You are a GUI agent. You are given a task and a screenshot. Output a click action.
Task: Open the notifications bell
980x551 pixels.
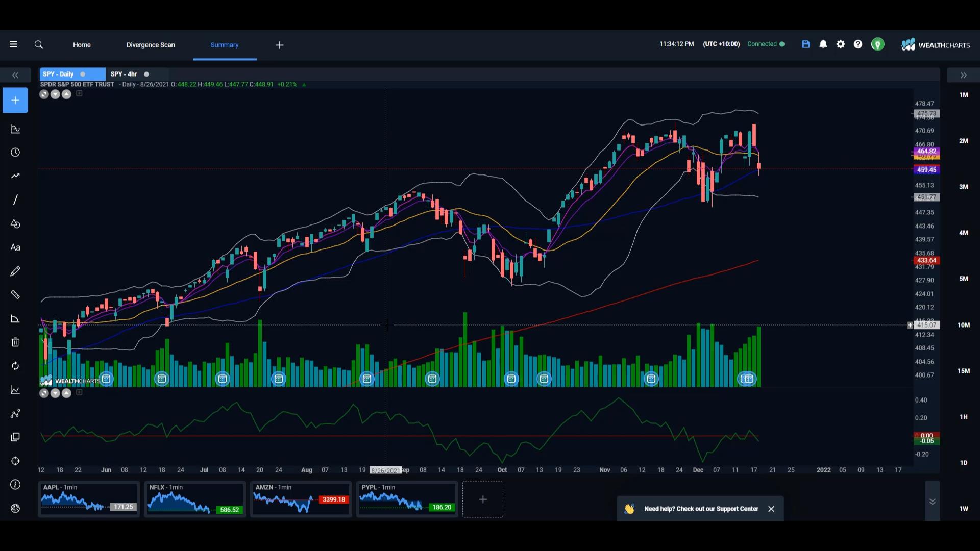pos(823,44)
